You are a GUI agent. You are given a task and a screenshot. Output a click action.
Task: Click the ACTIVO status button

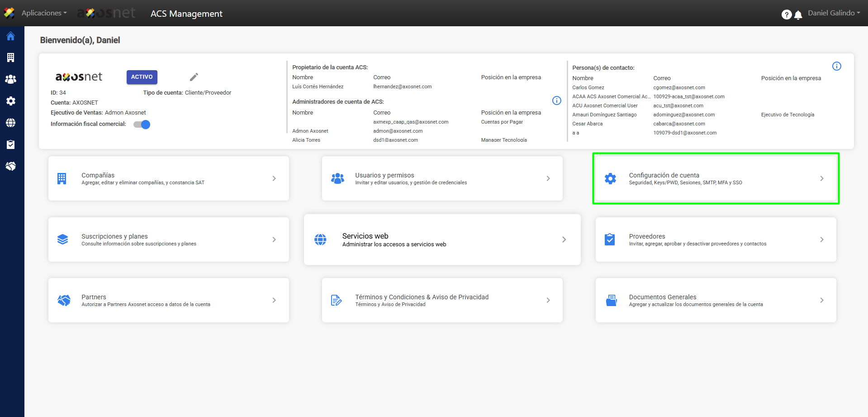[142, 77]
